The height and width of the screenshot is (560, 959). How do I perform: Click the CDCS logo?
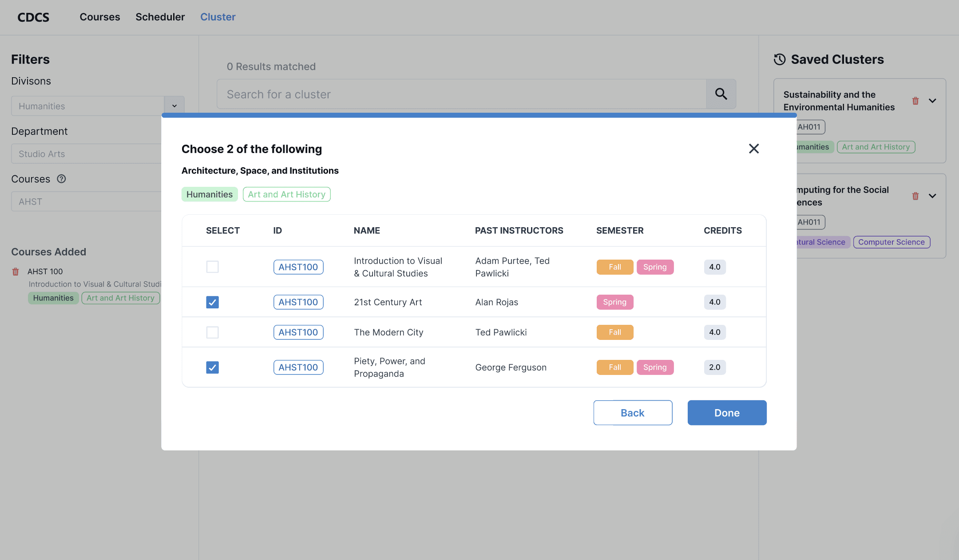tap(33, 17)
